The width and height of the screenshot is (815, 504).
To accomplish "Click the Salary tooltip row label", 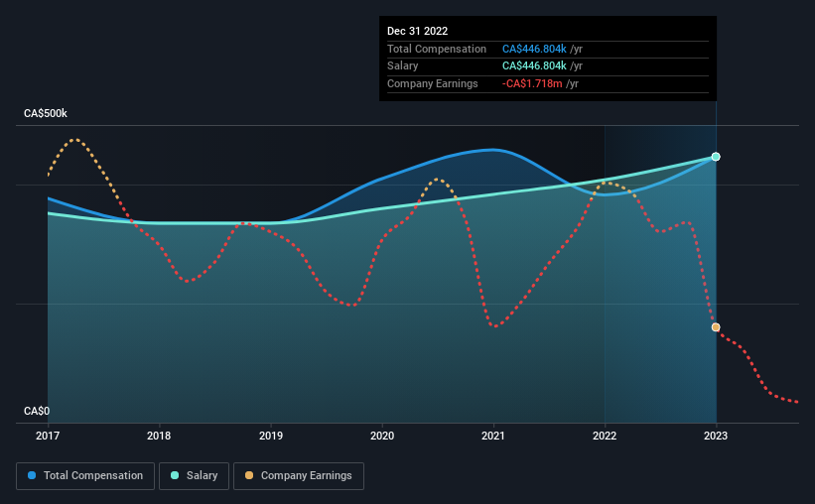I will pos(403,66).
